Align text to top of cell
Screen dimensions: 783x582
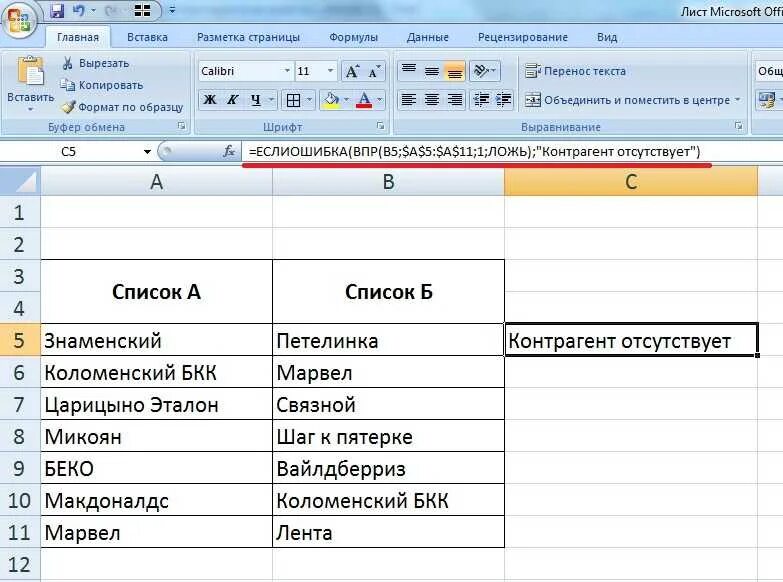point(409,71)
